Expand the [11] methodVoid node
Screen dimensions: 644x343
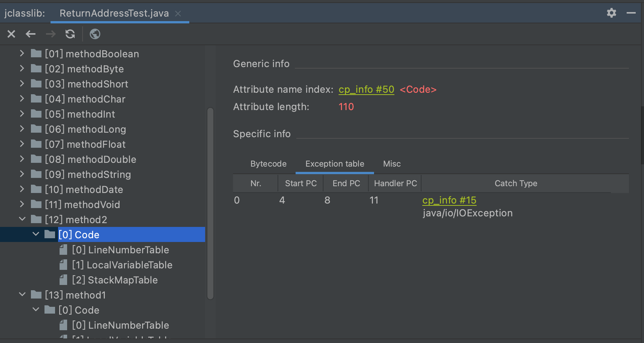(22, 204)
